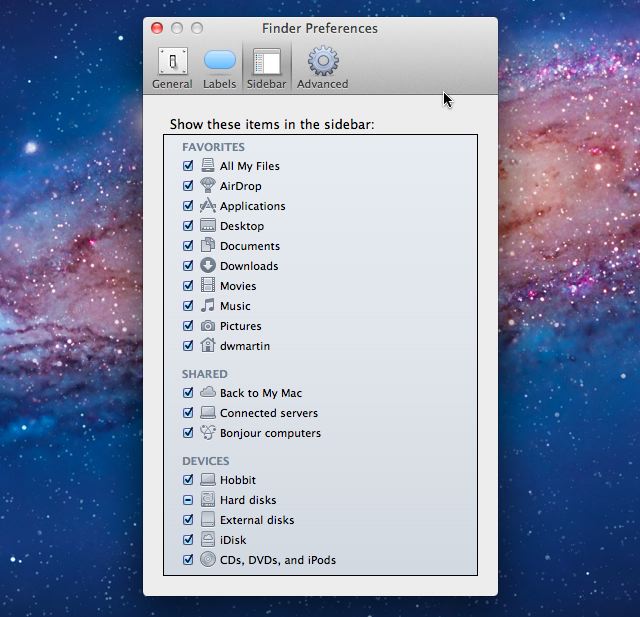
Task: Toggle the Hard disks mixed-state checkbox
Action: click(x=188, y=500)
